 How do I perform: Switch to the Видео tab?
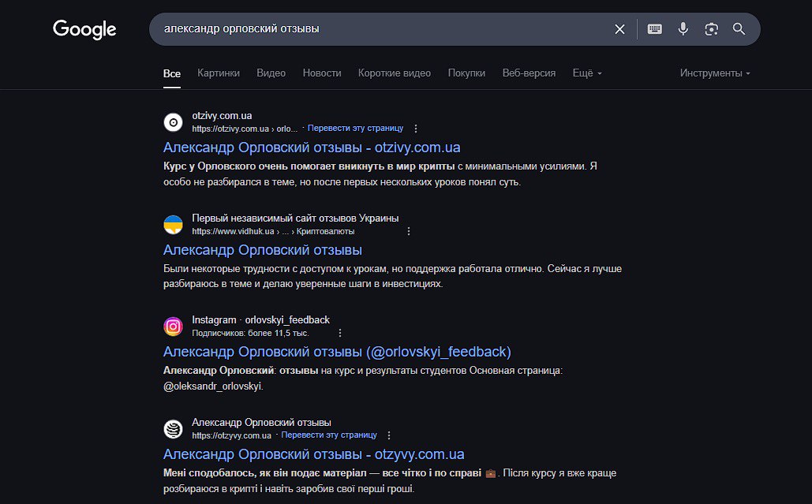(271, 73)
